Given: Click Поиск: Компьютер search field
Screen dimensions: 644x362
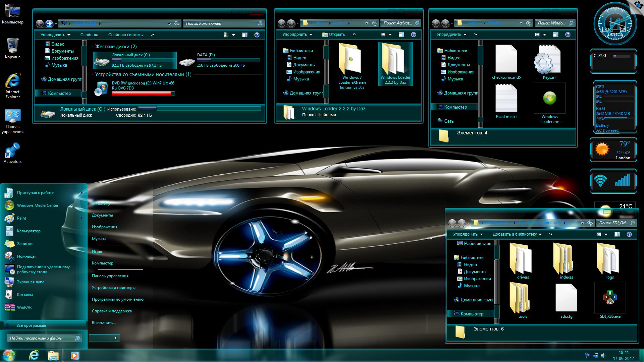Looking at the screenshot, I should (223, 23).
